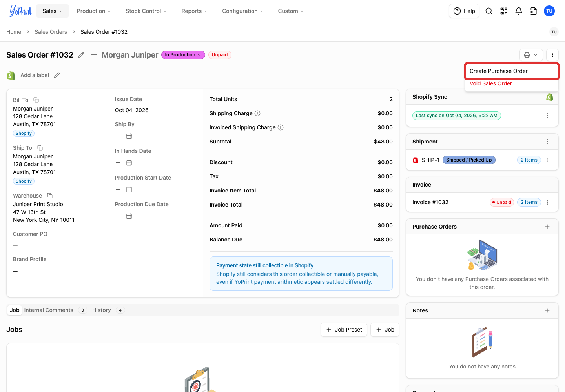This screenshot has height=392, width=565.
Task: Expand the Reports navigation menu
Action: coord(194,11)
